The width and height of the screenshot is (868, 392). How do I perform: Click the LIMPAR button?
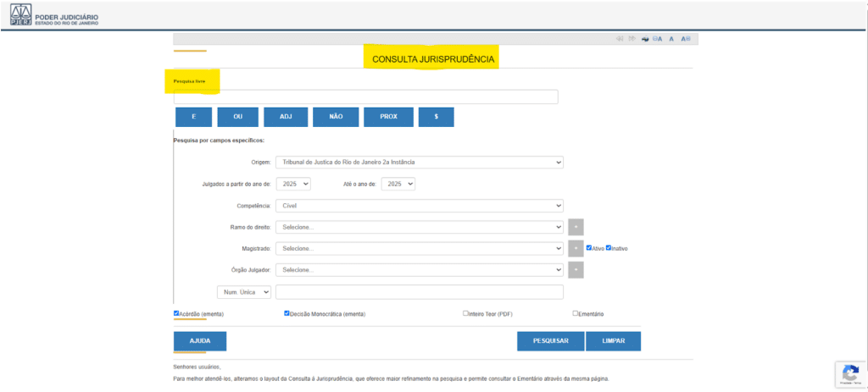[x=613, y=340]
